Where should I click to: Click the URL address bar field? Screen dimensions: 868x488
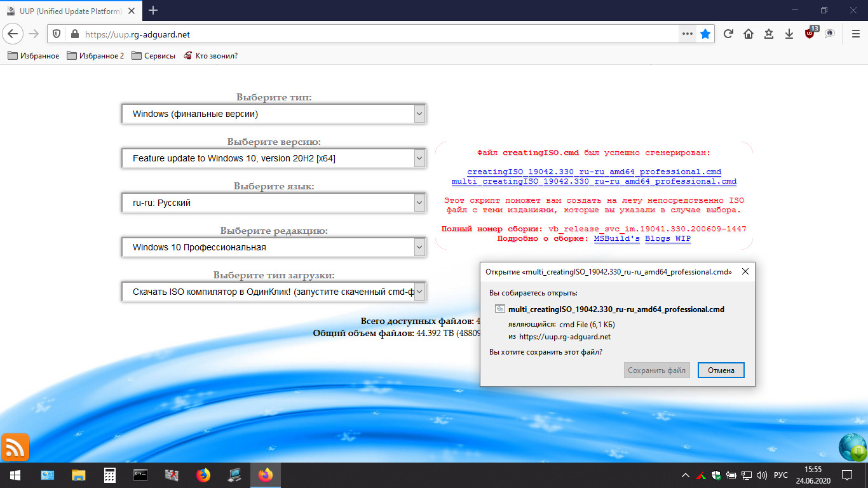[375, 34]
